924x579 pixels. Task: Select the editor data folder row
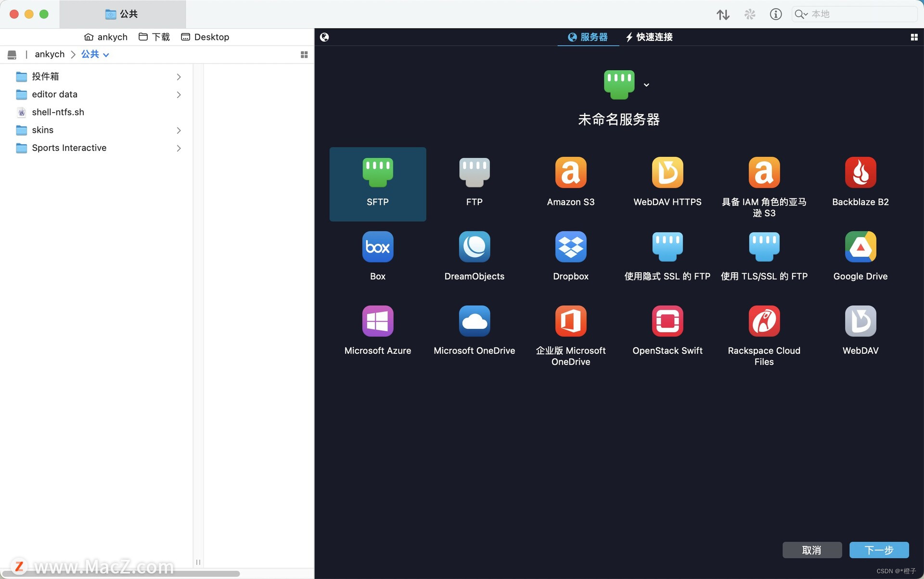(x=97, y=94)
